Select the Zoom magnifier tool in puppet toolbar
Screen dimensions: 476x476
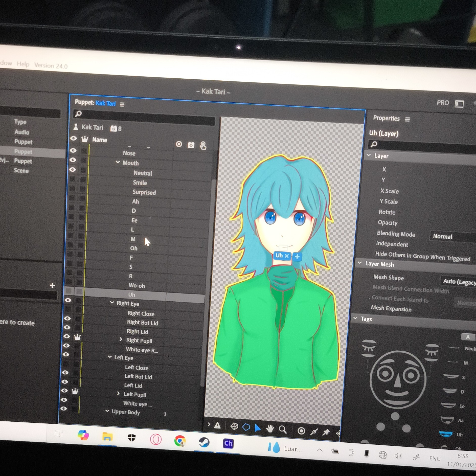click(283, 429)
